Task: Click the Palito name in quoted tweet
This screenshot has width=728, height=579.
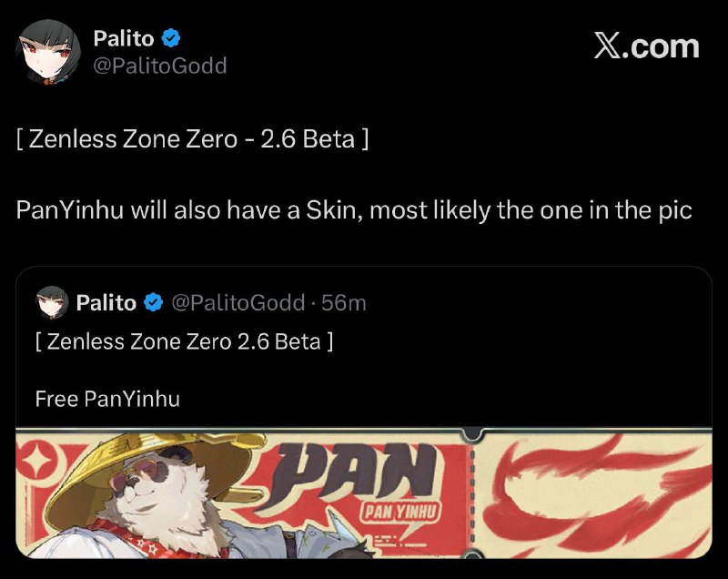Action: [x=106, y=302]
